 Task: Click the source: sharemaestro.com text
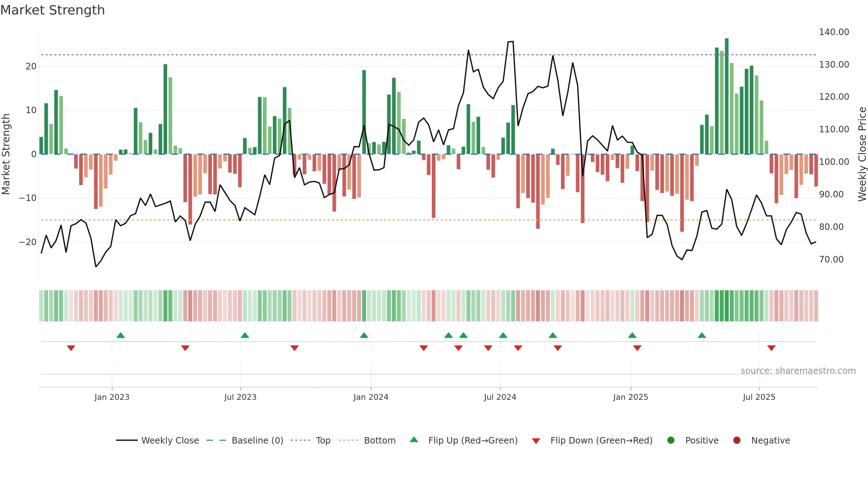point(798,371)
